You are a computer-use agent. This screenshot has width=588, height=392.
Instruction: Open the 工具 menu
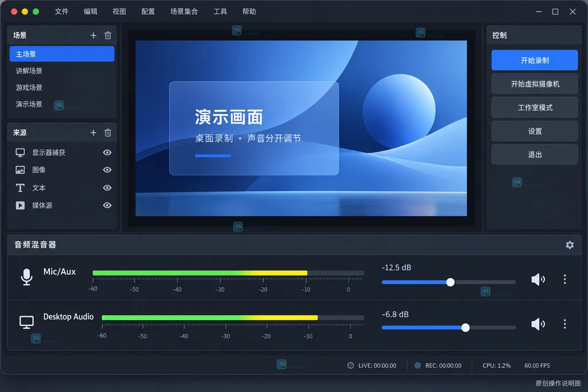pos(220,11)
